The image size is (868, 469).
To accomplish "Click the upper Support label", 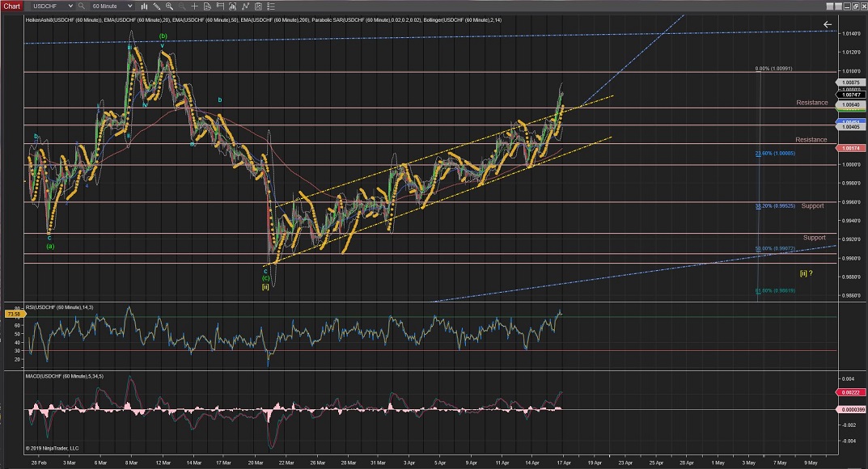I will [813, 205].
